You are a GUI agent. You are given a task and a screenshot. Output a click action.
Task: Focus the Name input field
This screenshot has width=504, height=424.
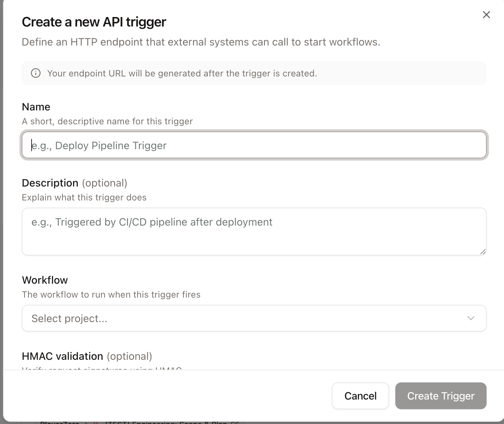click(x=254, y=145)
